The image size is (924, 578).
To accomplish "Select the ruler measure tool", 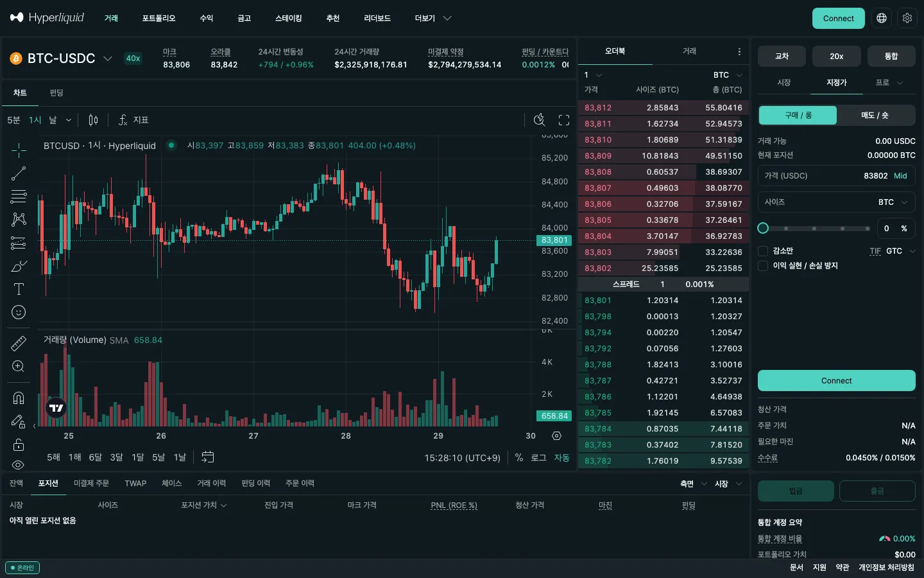I will [x=19, y=344].
